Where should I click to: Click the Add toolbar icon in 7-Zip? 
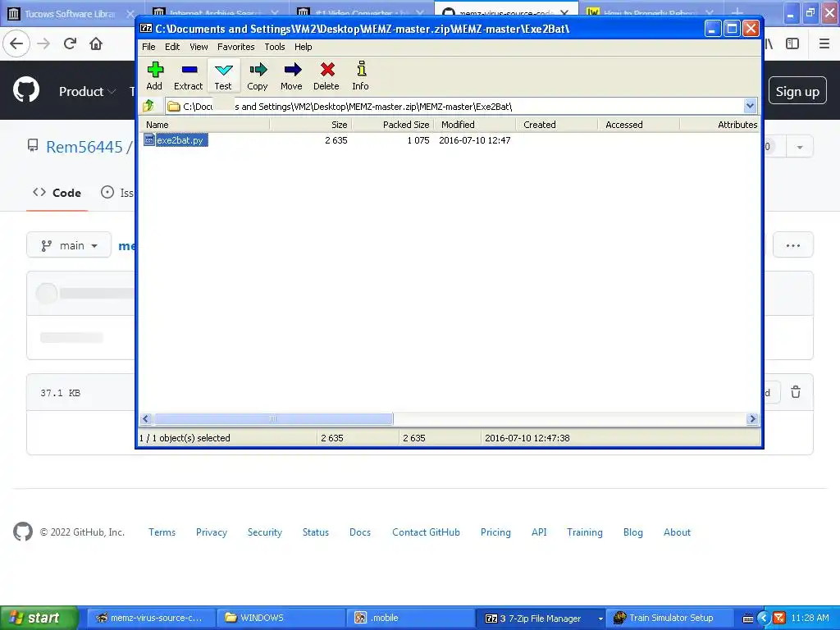[154, 75]
